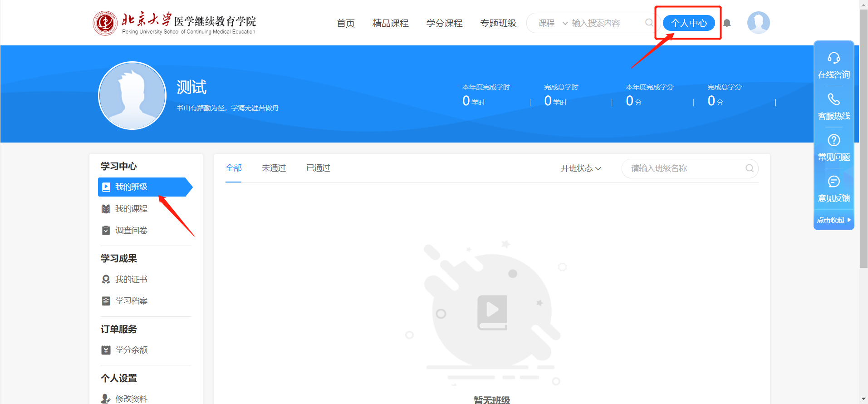This screenshot has height=404, width=868.
Task: Click the user name 测试
Action: tap(191, 87)
